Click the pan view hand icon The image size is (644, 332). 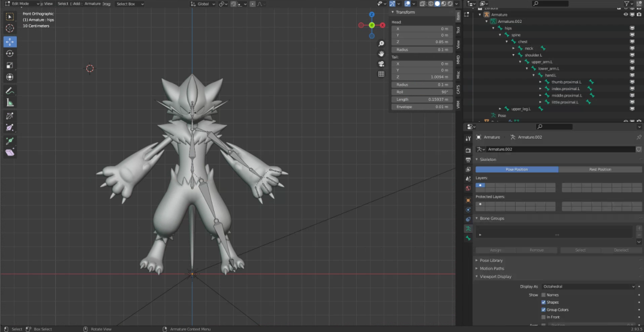(381, 54)
